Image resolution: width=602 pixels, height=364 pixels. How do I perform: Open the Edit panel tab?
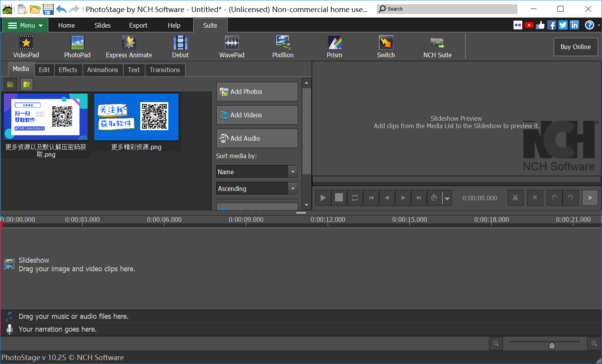pos(44,70)
